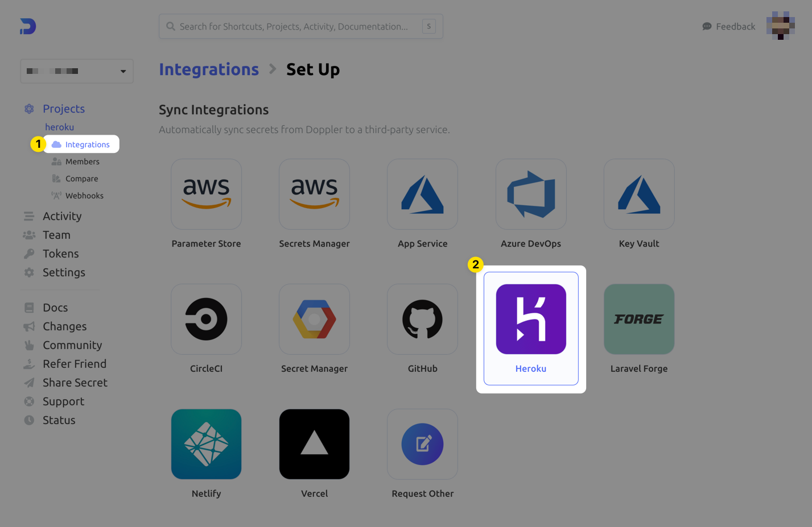The image size is (812, 527).
Task: Click the Team people icon
Action: 29,235
